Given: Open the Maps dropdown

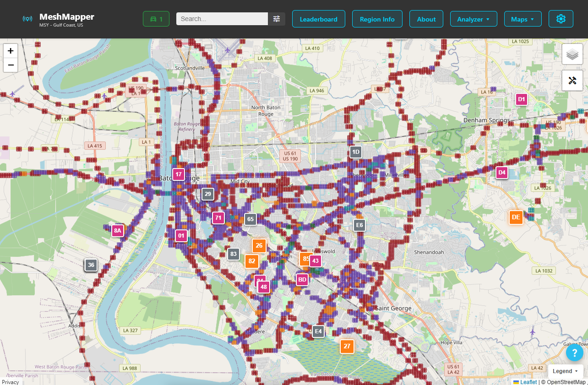Looking at the screenshot, I should 523,19.
